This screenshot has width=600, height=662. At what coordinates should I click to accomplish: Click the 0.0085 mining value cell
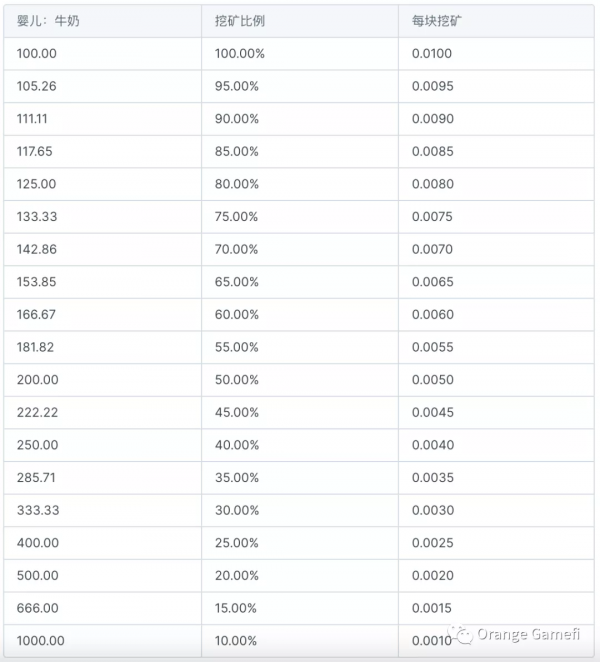coord(433,151)
